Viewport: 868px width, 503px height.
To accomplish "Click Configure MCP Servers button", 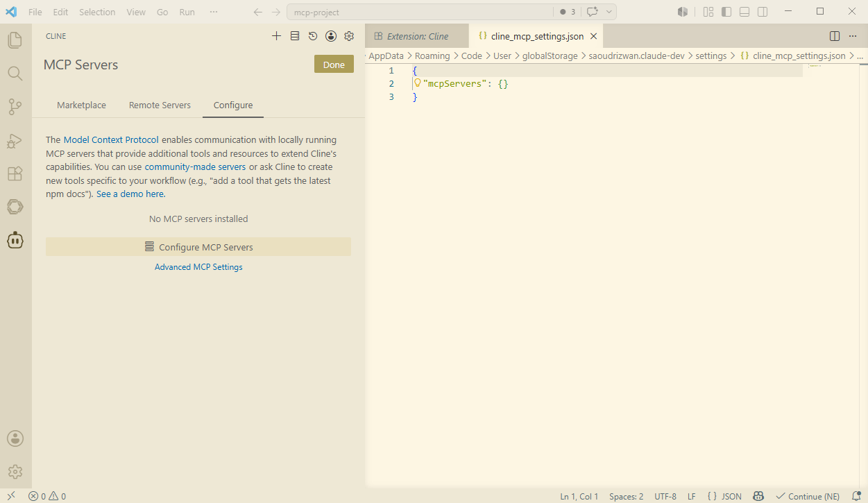I will [198, 247].
